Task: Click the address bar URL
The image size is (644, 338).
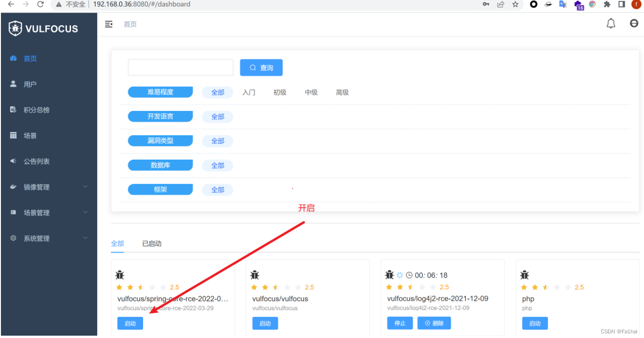Action: point(142,4)
